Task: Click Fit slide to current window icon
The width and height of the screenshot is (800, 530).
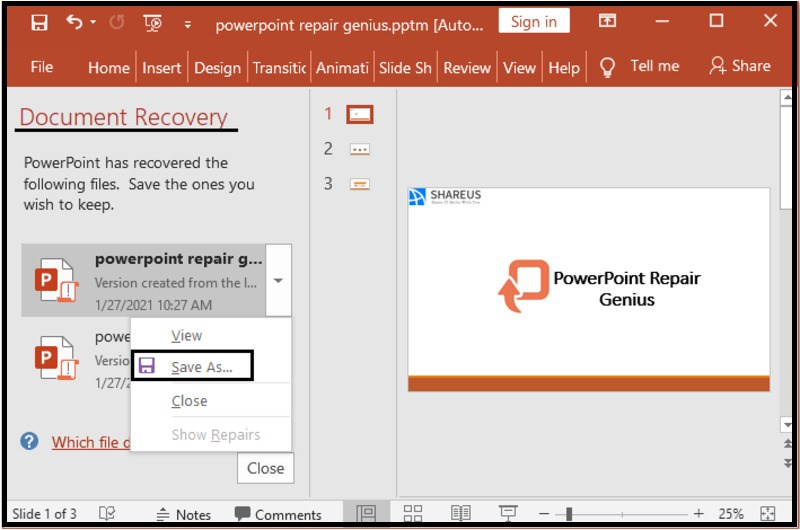Action: 767,514
